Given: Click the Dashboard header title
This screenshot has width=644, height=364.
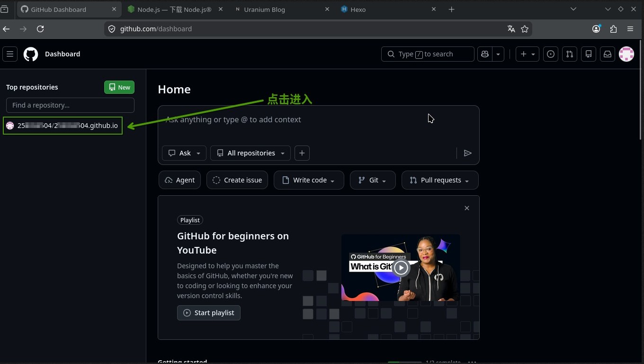Looking at the screenshot, I should pos(63,54).
